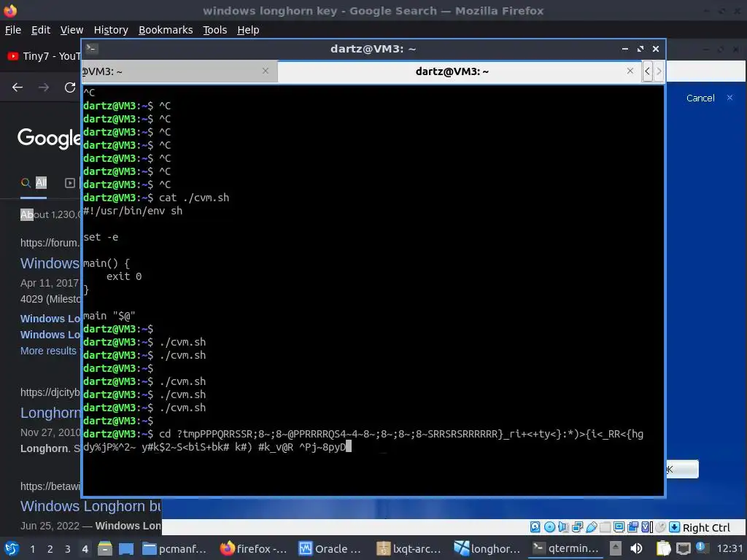
Task: Switch to virtual desktop 2
Action: point(50,549)
